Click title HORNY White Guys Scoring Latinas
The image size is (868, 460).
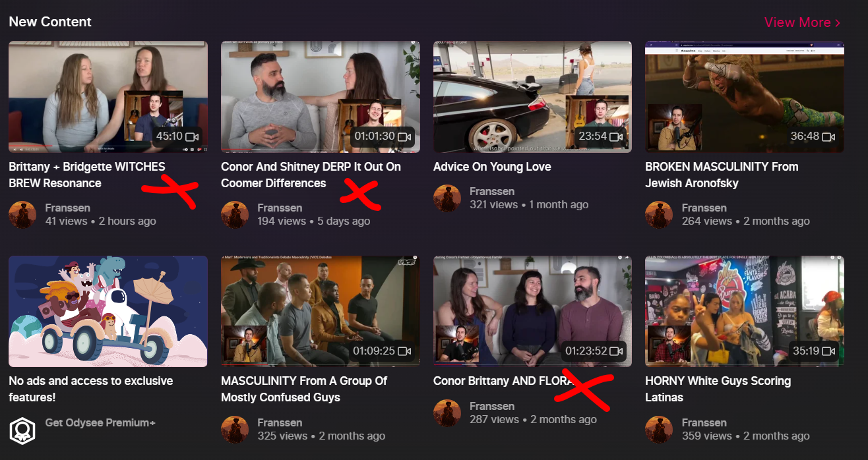[x=718, y=389]
